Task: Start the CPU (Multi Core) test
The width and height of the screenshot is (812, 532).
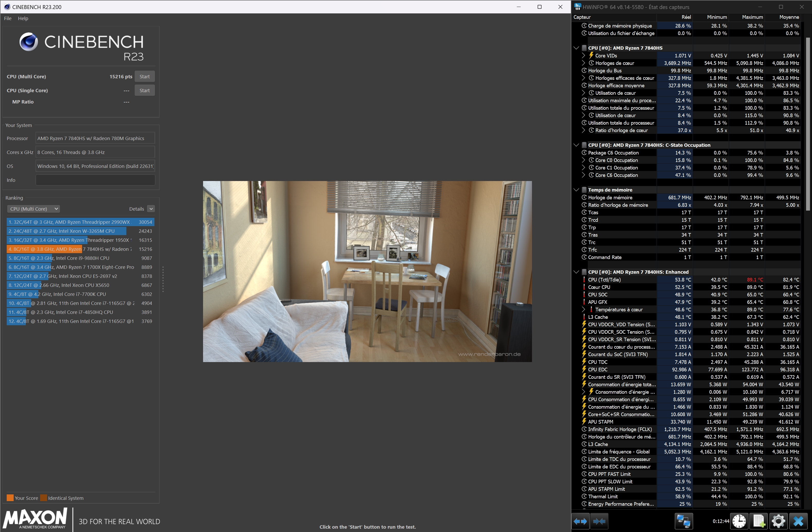Action: [x=144, y=77]
